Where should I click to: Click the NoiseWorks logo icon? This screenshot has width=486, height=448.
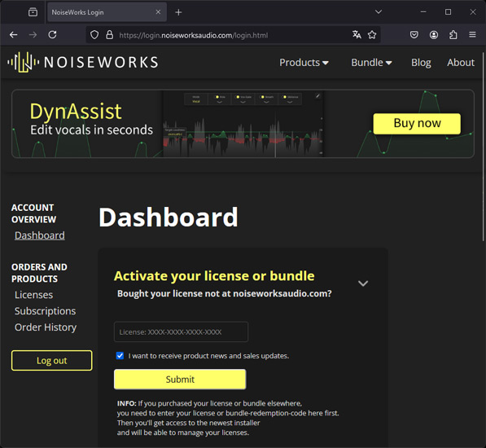24,62
